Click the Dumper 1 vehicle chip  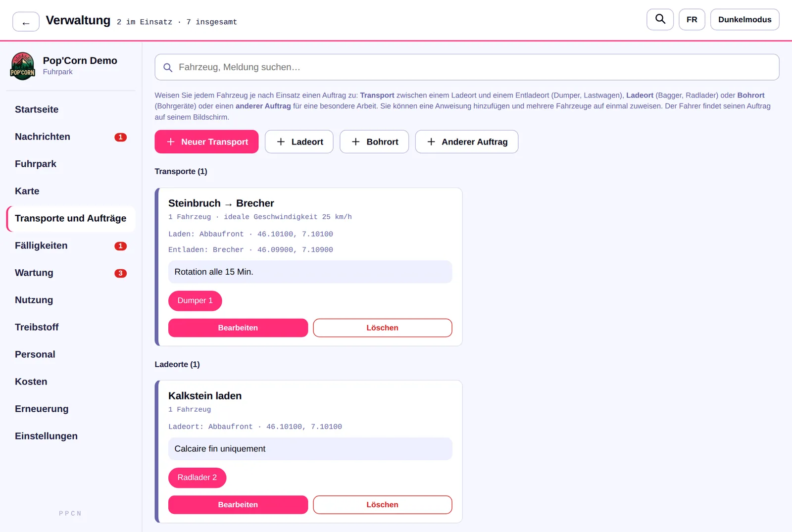click(x=195, y=301)
